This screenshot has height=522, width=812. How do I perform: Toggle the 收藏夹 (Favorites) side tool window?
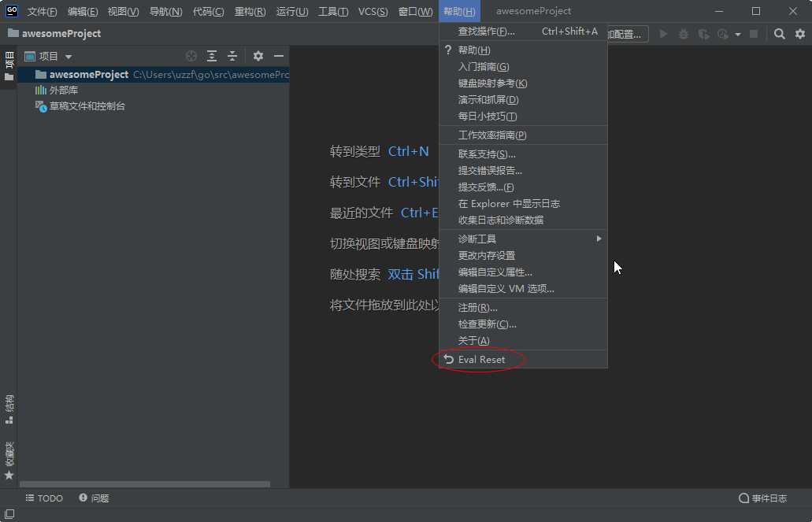[9, 461]
